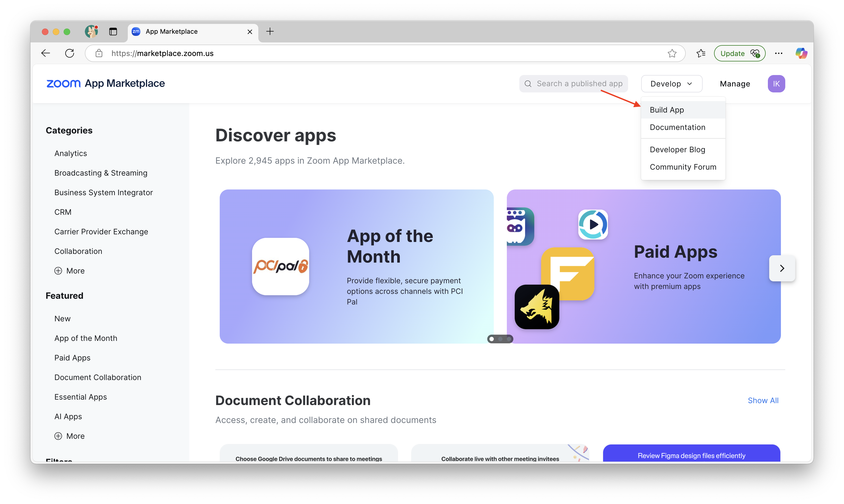The height and width of the screenshot is (504, 844).
Task: Open Document Collaboration sidebar link
Action: tap(98, 377)
